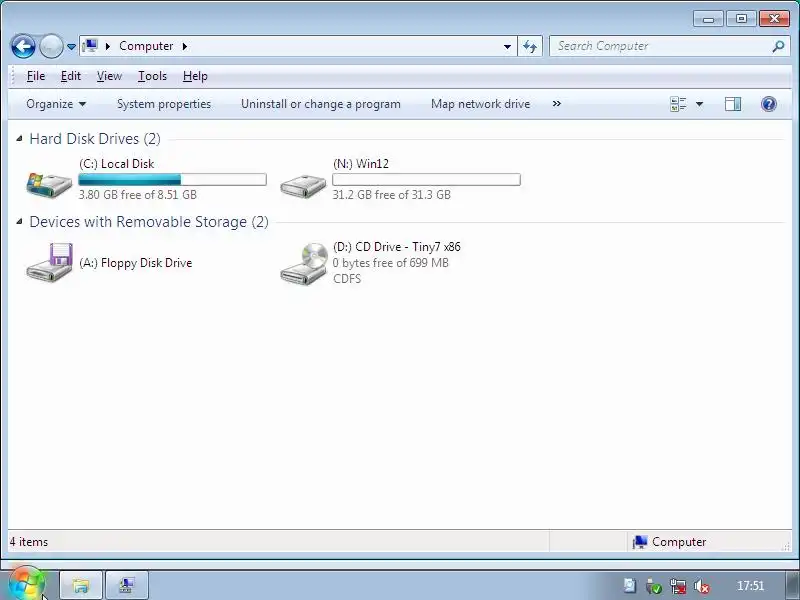The image size is (800, 600).
Task: Close the Computer window
Action: [x=774, y=19]
